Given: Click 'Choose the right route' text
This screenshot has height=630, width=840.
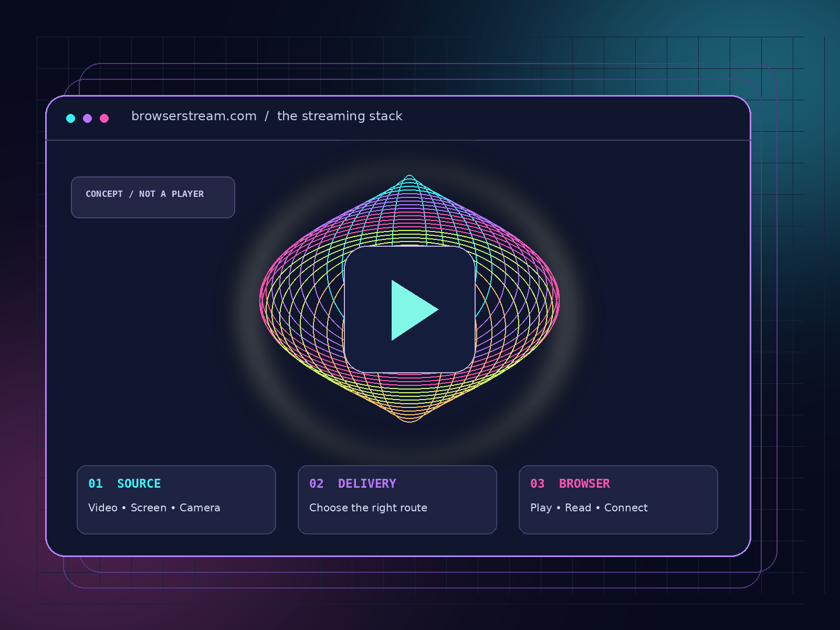Looking at the screenshot, I should [368, 508].
